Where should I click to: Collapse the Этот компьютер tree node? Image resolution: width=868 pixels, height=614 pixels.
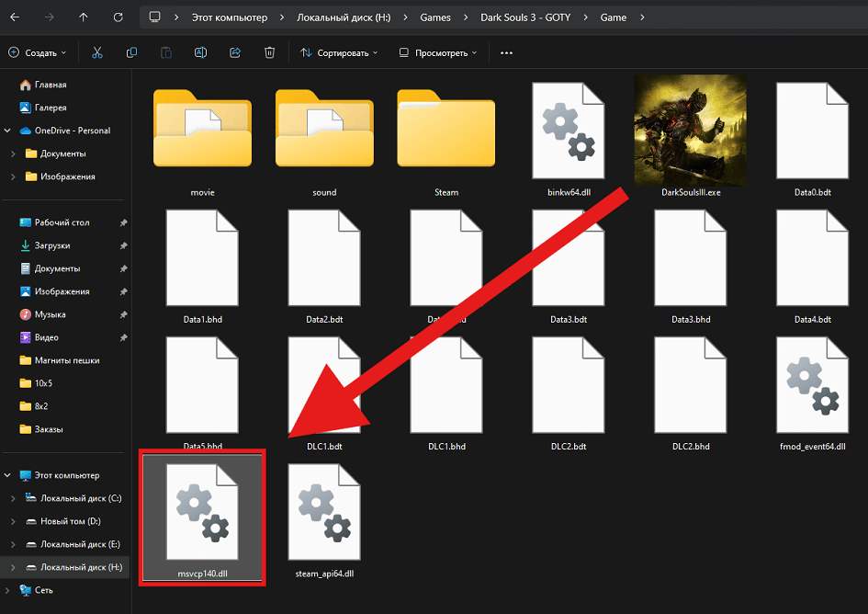(9, 475)
